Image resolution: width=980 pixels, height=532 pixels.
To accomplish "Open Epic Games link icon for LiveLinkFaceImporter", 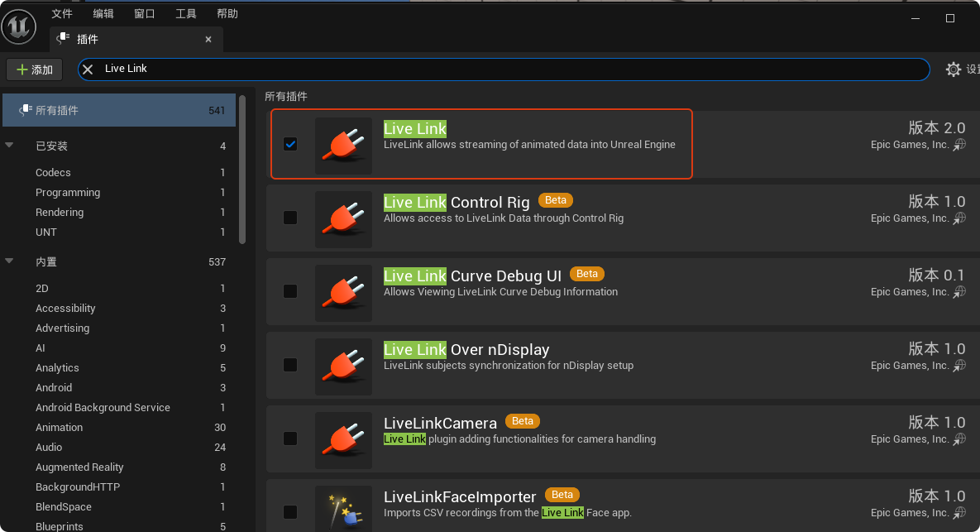I will click(959, 513).
